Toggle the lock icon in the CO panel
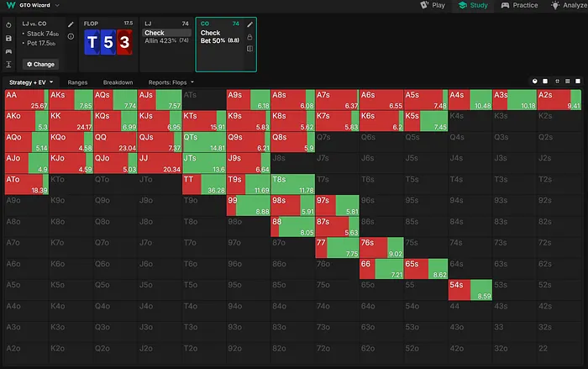The width and height of the screenshot is (588, 369). [x=249, y=36]
